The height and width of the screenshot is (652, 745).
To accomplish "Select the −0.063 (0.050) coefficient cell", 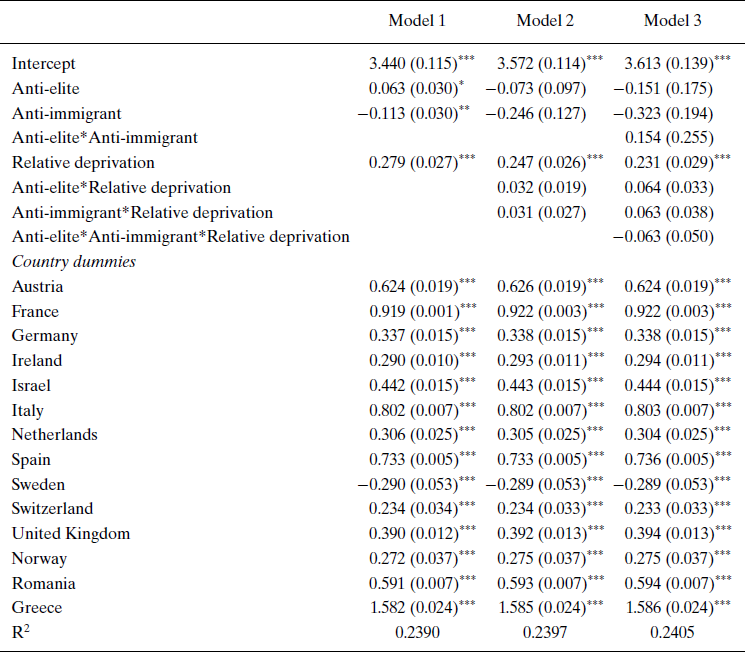I will [x=664, y=236].
